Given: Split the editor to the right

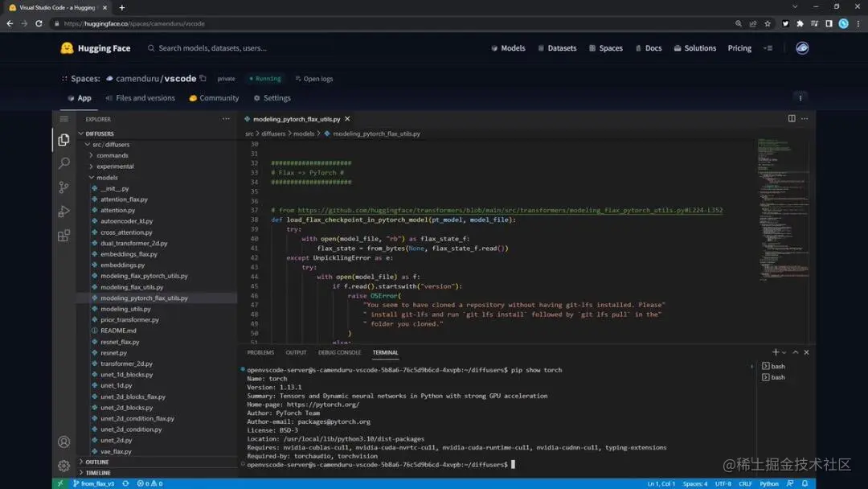Looking at the screenshot, I should (792, 118).
